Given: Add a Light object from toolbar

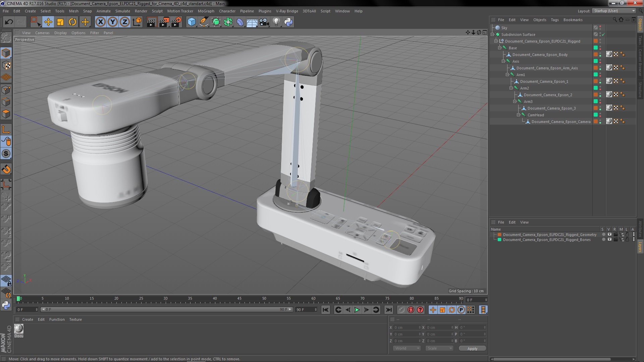Looking at the screenshot, I should pyautogui.click(x=276, y=22).
